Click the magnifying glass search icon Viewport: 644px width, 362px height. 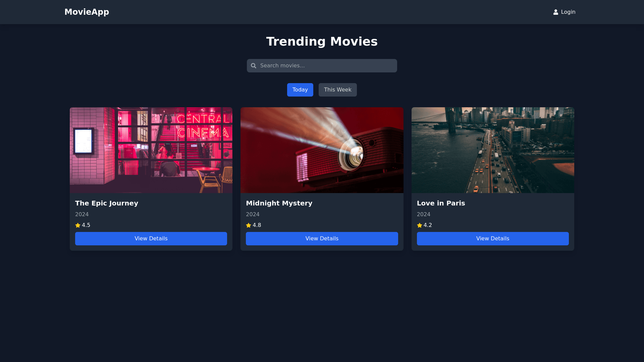pyautogui.click(x=254, y=66)
